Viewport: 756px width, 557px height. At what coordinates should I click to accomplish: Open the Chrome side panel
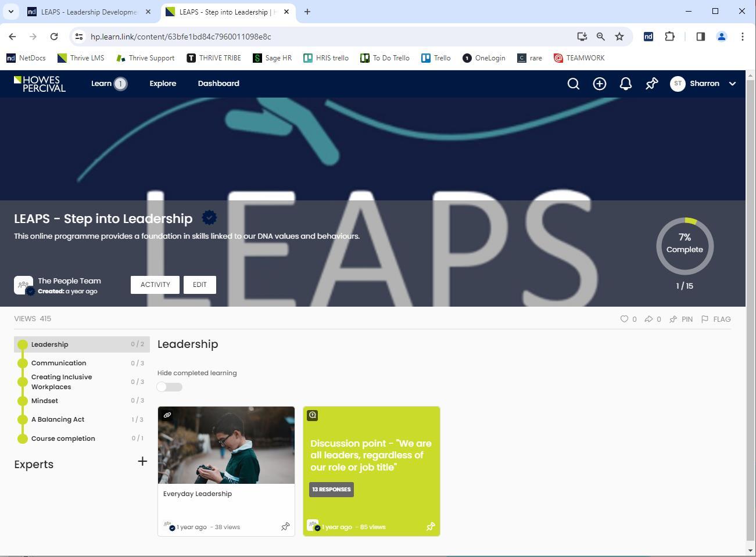tap(700, 37)
